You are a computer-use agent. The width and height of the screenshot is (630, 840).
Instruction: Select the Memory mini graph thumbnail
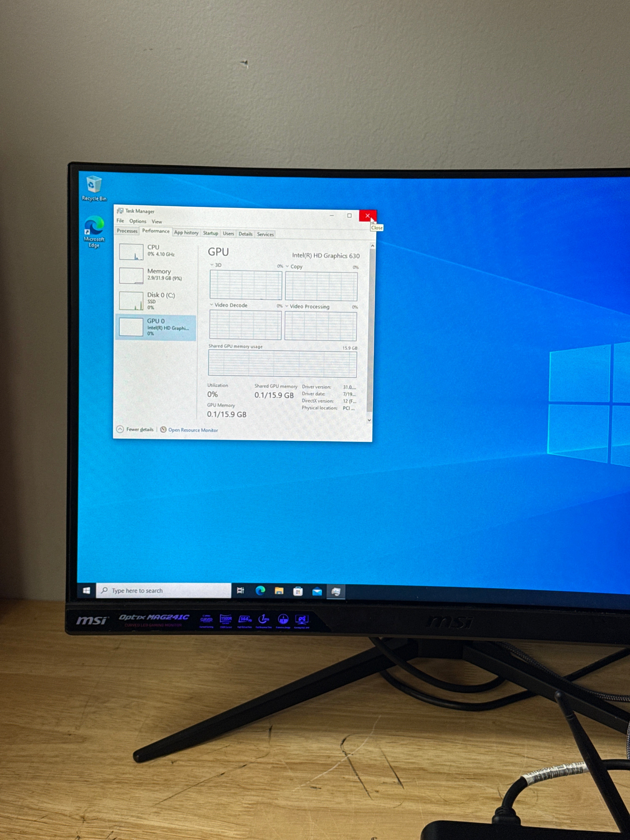(x=131, y=276)
